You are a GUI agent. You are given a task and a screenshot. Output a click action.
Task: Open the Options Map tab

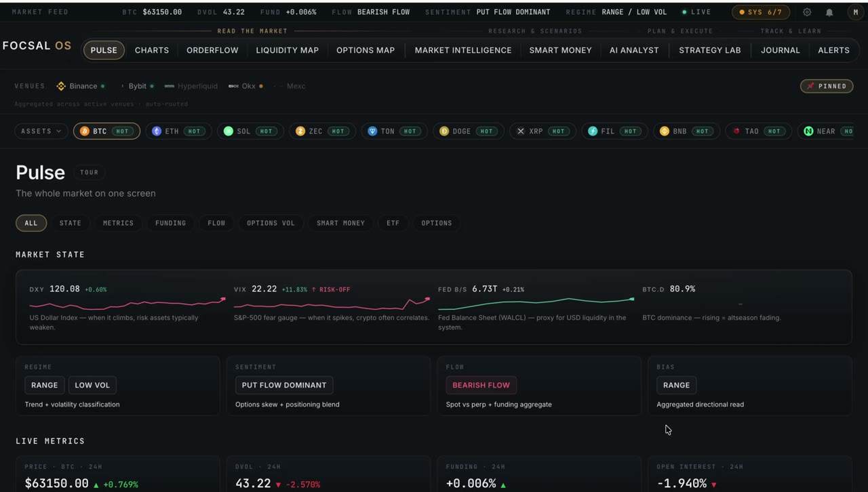(366, 50)
